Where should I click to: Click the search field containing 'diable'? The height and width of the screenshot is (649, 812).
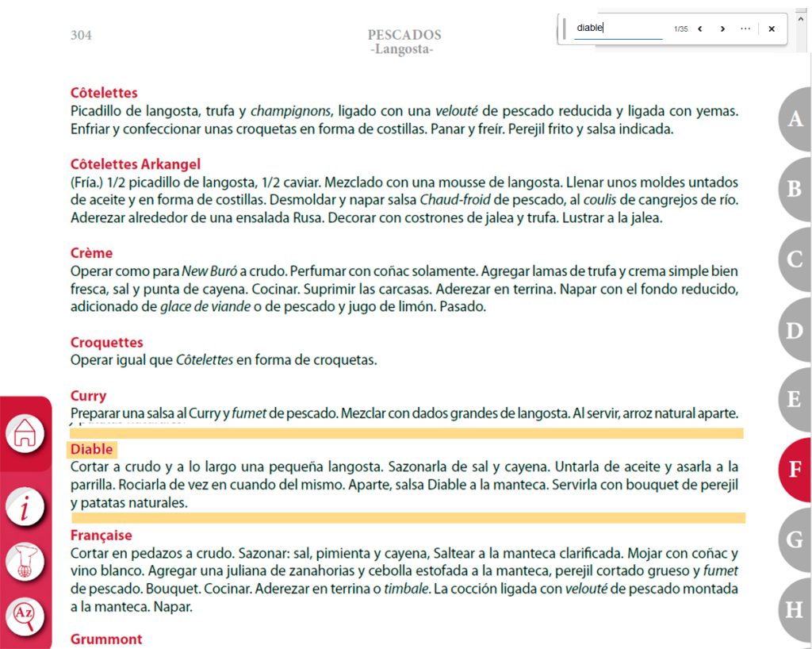coord(619,29)
